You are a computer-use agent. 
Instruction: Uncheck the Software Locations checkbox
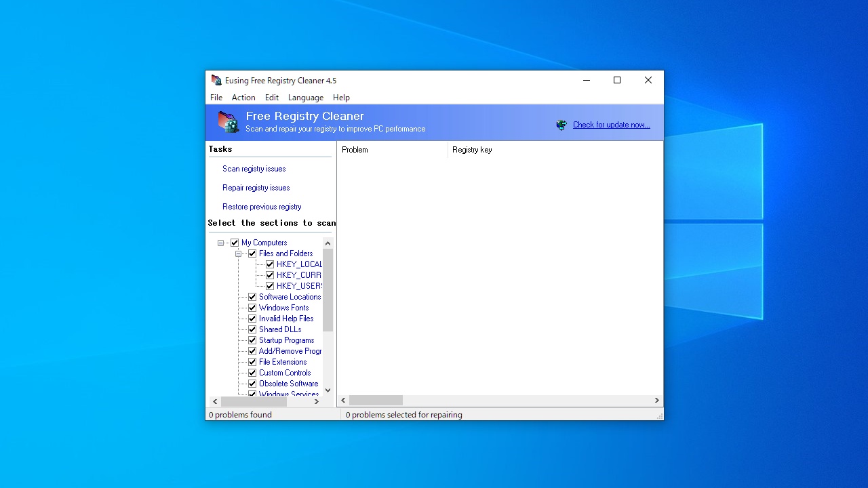tap(252, 297)
